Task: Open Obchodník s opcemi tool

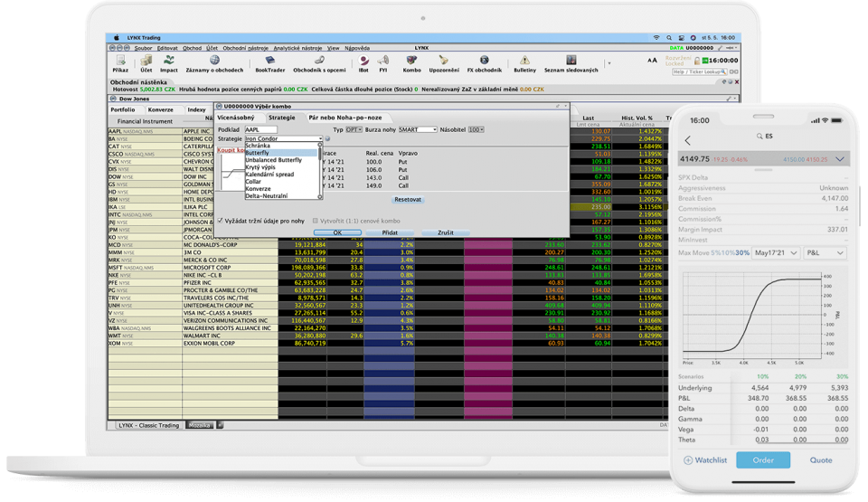Action: point(319,63)
